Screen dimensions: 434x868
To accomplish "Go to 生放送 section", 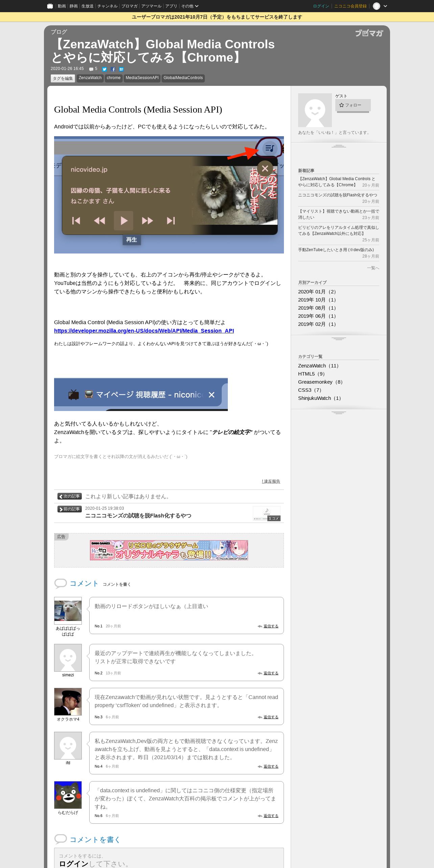I will point(87,6).
